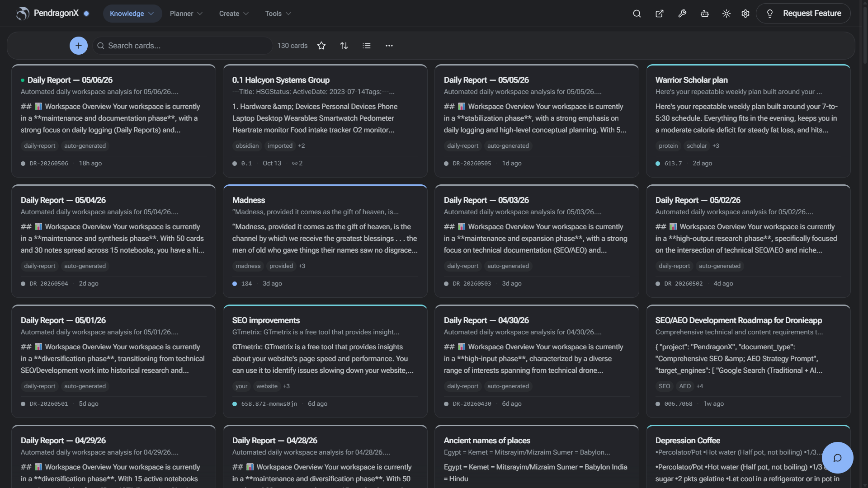The height and width of the screenshot is (488, 868).
Task: Click the page vertical scrollbar
Action: point(865,36)
